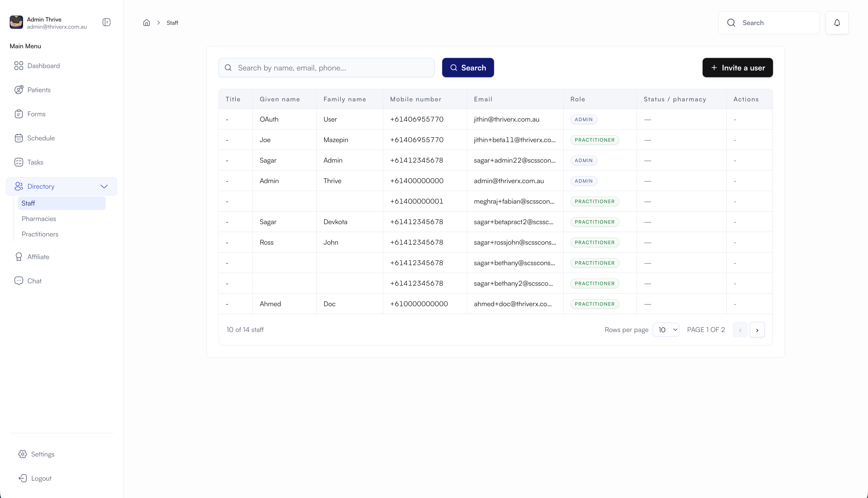
Task: Go to Patients section
Action: [39, 90]
